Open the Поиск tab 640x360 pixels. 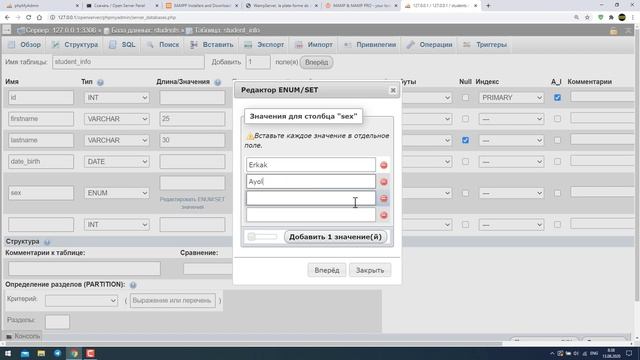coord(163,45)
